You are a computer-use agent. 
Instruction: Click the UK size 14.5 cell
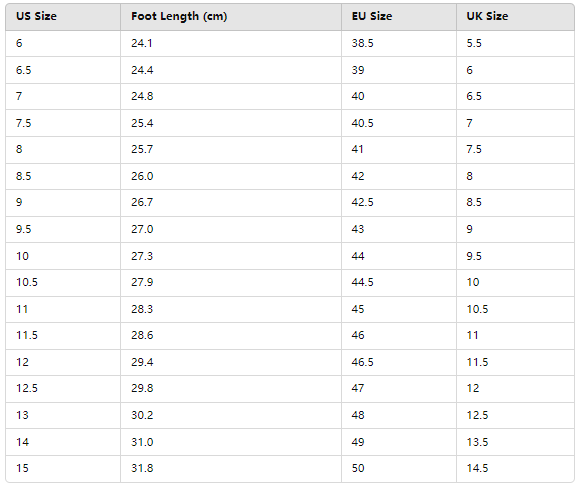point(515,468)
